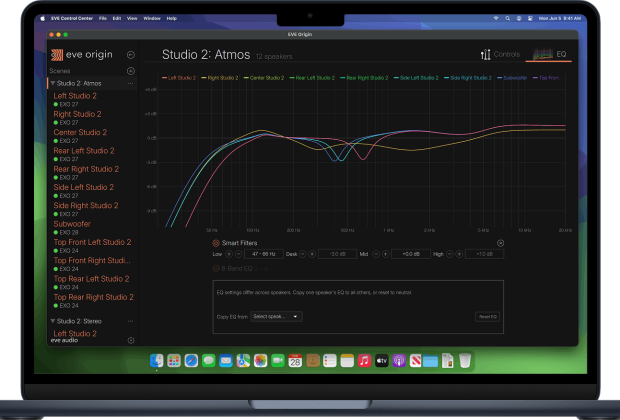
Task: Toggle Subwoofer curve in graph legend
Action: 512,78
